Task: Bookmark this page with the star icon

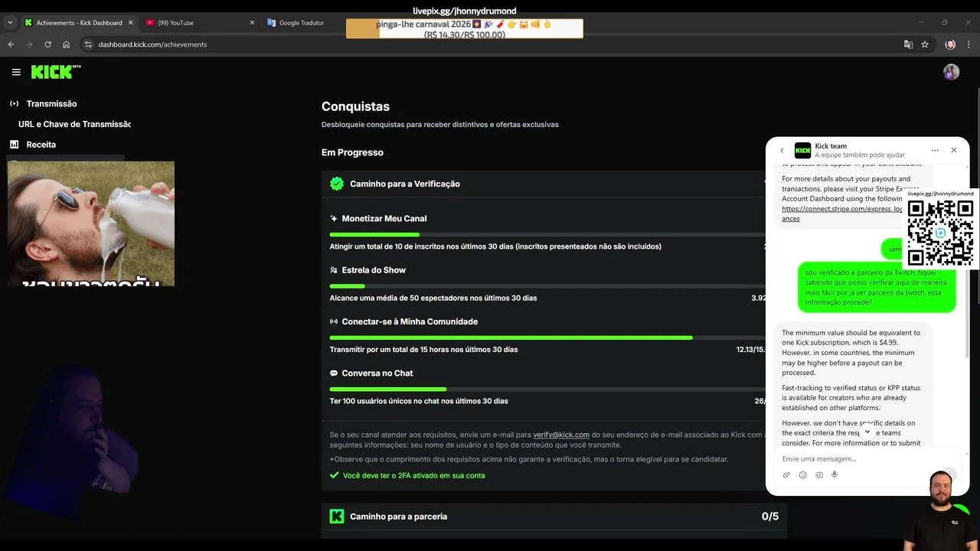Action: [925, 44]
